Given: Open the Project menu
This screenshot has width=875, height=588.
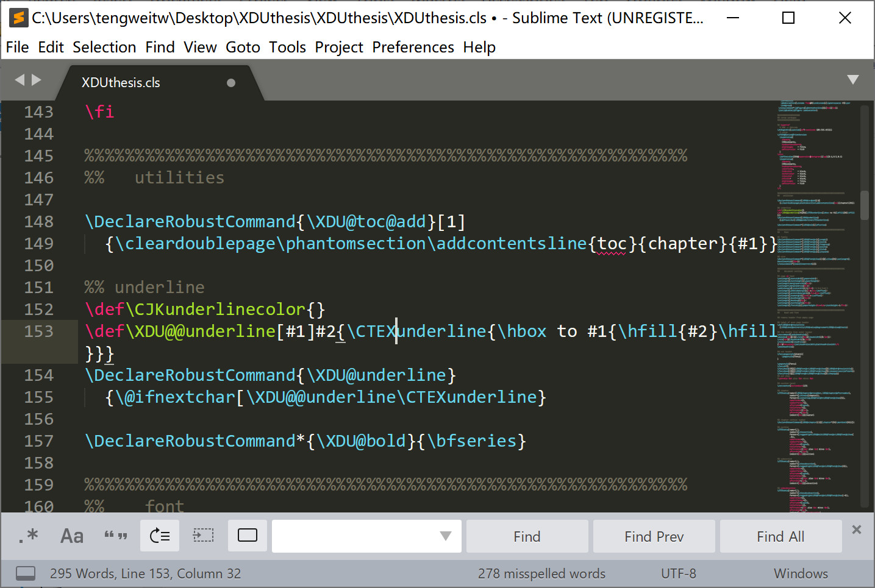Looking at the screenshot, I should (x=338, y=47).
